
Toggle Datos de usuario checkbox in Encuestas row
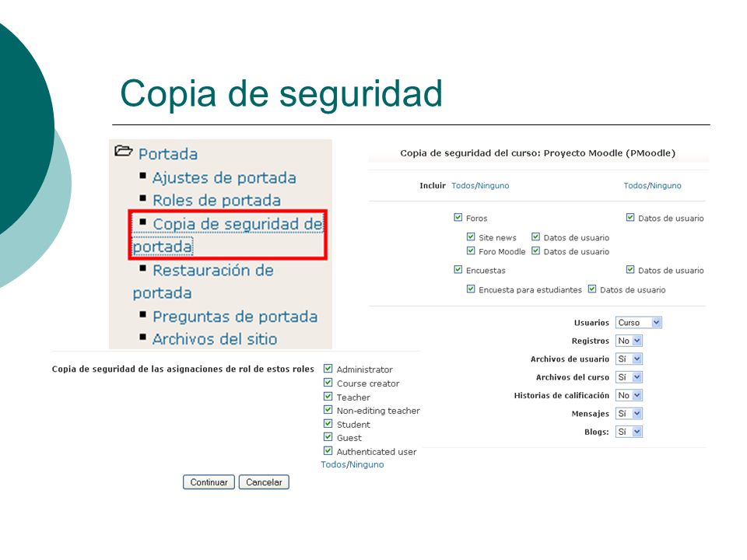click(630, 270)
